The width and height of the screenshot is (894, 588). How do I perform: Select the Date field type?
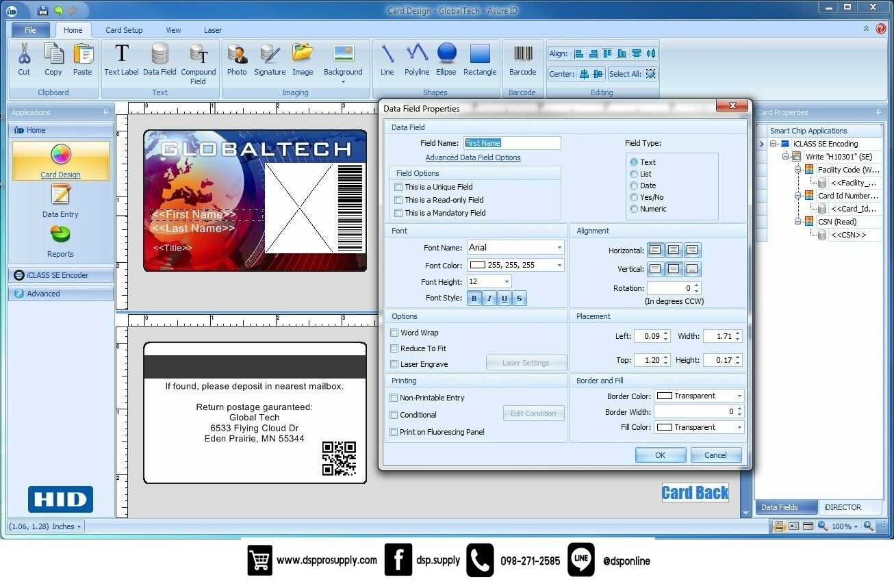click(634, 186)
